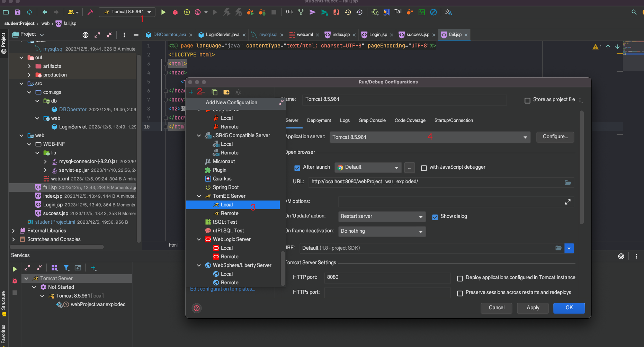The height and width of the screenshot is (347, 644).
Task: Open On frame deactivation Do nothing dropdown
Action: [382, 231]
